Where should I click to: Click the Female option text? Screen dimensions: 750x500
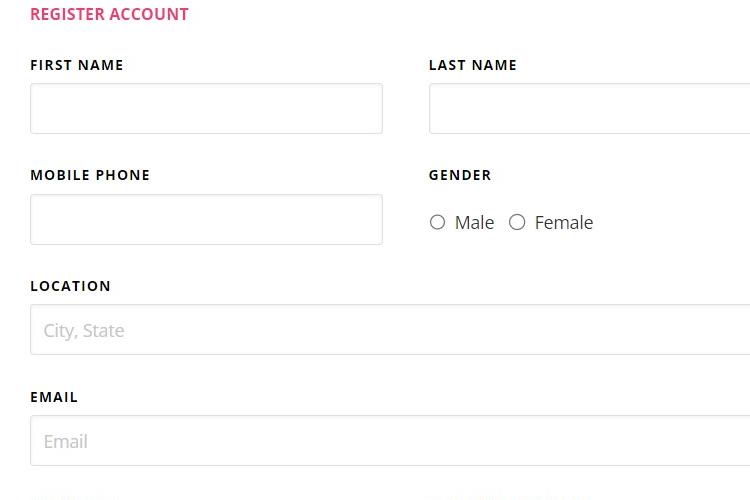coord(564,222)
